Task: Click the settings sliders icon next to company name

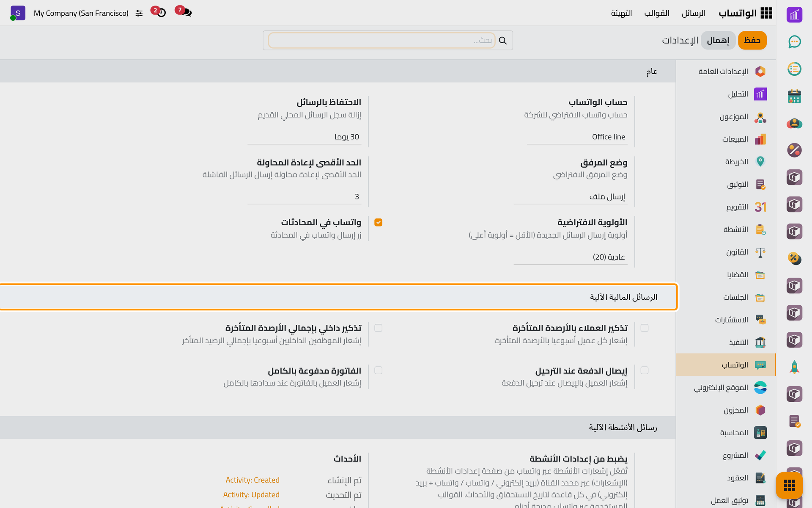Action: click(x=139, y=13)
